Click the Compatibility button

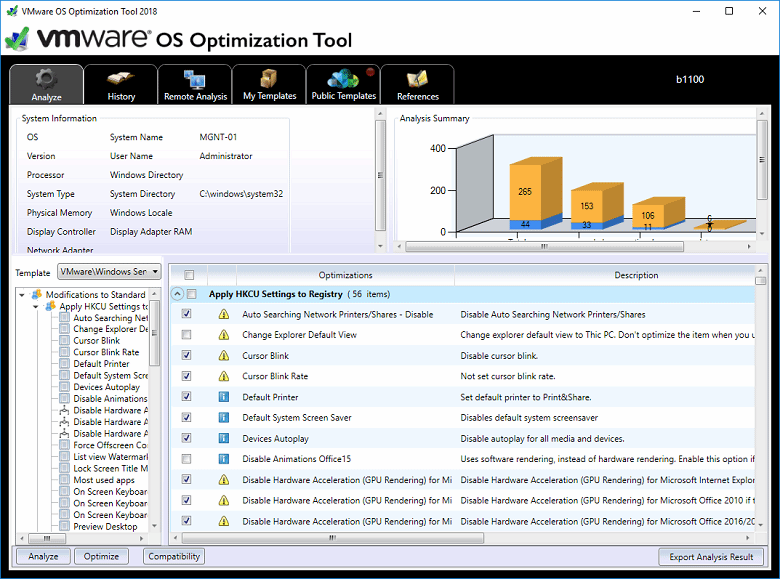173,557
